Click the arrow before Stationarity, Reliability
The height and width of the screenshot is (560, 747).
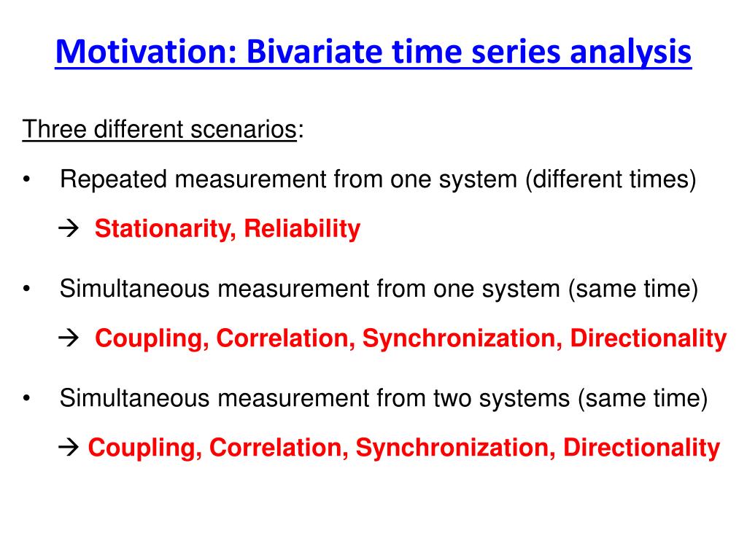click(x=69, y=228)
